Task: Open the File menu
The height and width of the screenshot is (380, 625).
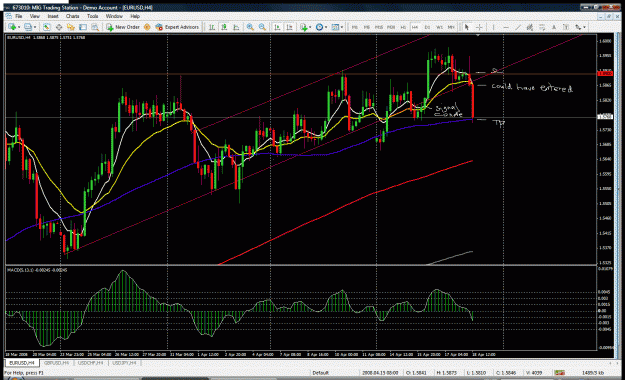Action: point(18,16)
